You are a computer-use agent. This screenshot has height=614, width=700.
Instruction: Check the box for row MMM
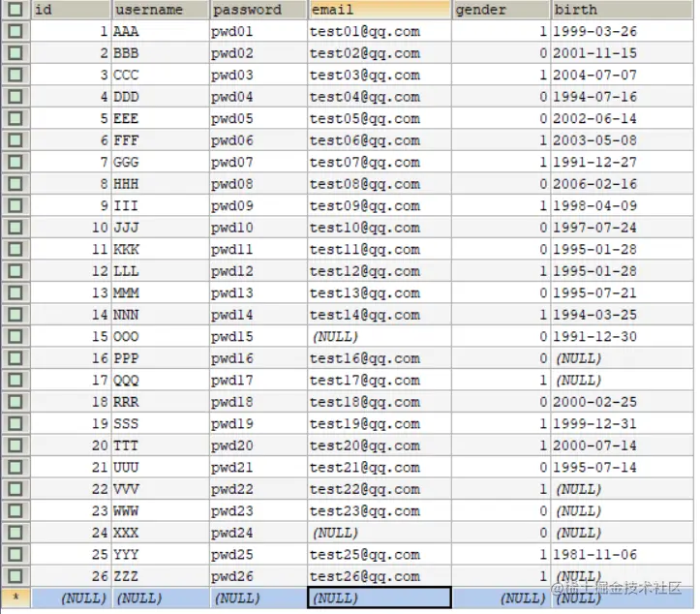pyautogui.click(x=15, y=292)
